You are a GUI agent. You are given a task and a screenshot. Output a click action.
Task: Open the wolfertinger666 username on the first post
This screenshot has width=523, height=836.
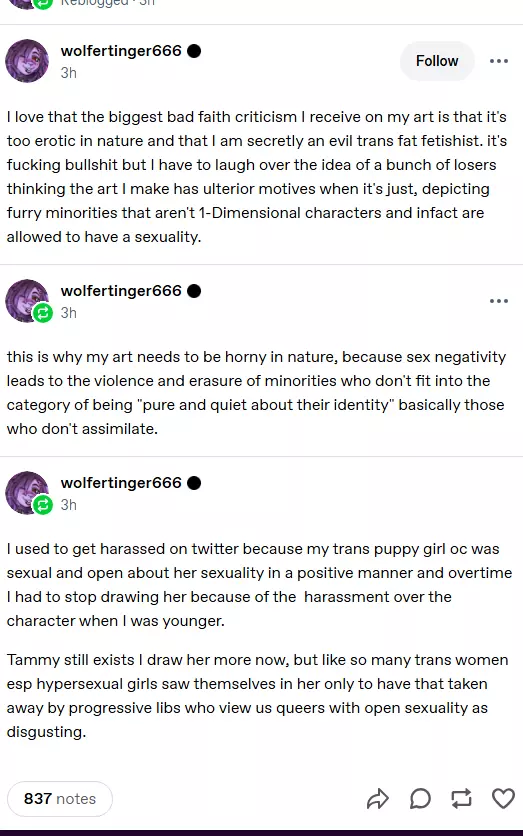pyautogui.click(x=121, y=51)
